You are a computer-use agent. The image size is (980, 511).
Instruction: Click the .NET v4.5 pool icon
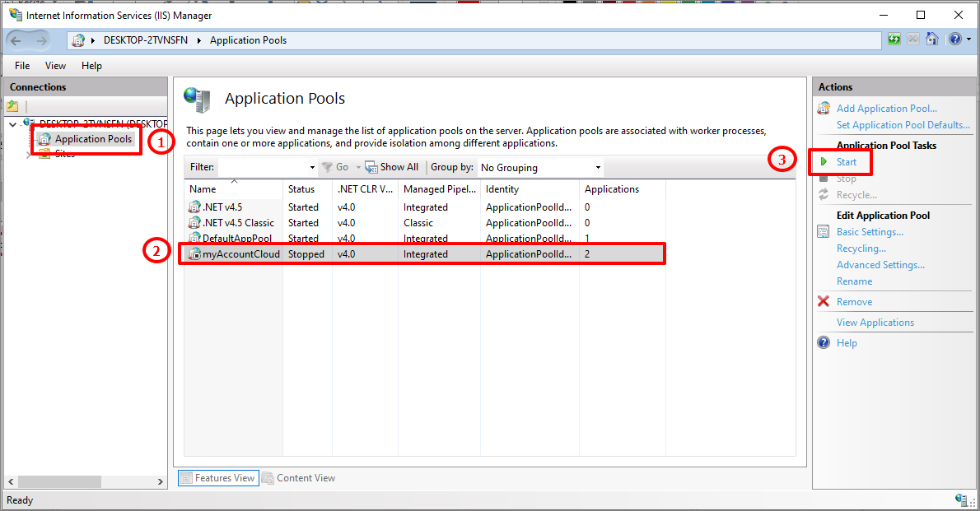(x=194, y=207)
